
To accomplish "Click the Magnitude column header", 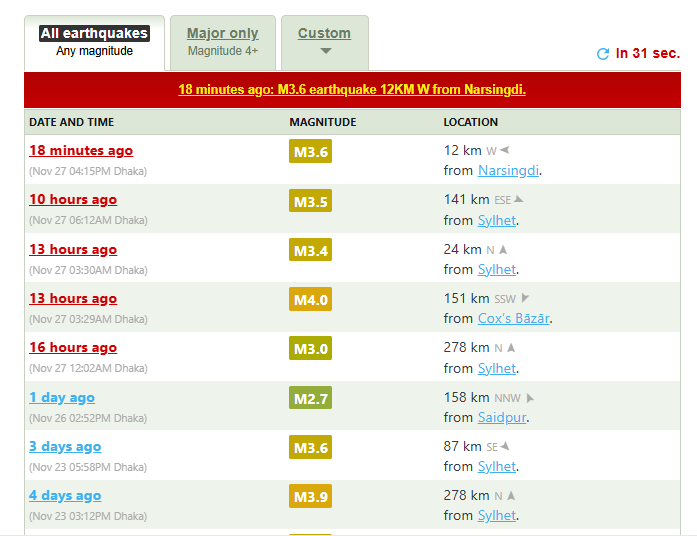I will click(323, 122).
